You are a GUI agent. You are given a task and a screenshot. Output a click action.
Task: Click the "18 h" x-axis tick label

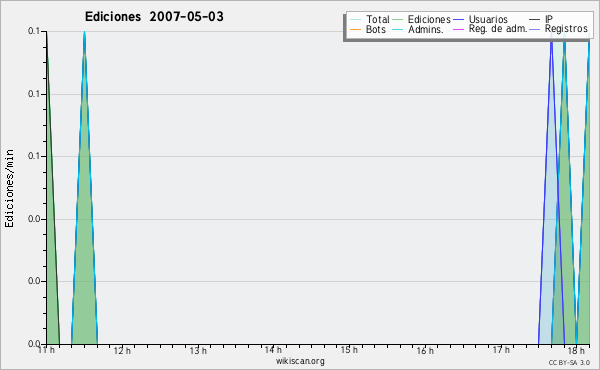pyautogui.click(x=576, y=350)
